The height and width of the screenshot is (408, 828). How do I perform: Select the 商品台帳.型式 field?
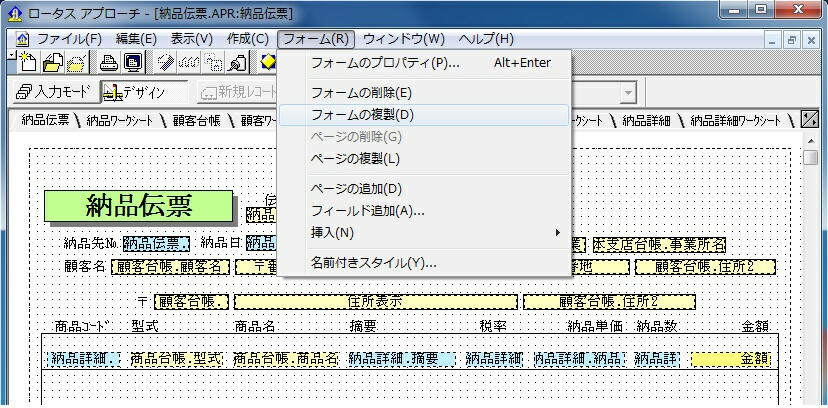176,359
